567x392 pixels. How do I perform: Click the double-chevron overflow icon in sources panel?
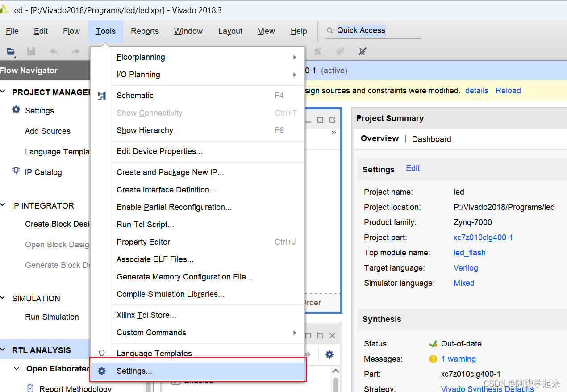[334, 132]
